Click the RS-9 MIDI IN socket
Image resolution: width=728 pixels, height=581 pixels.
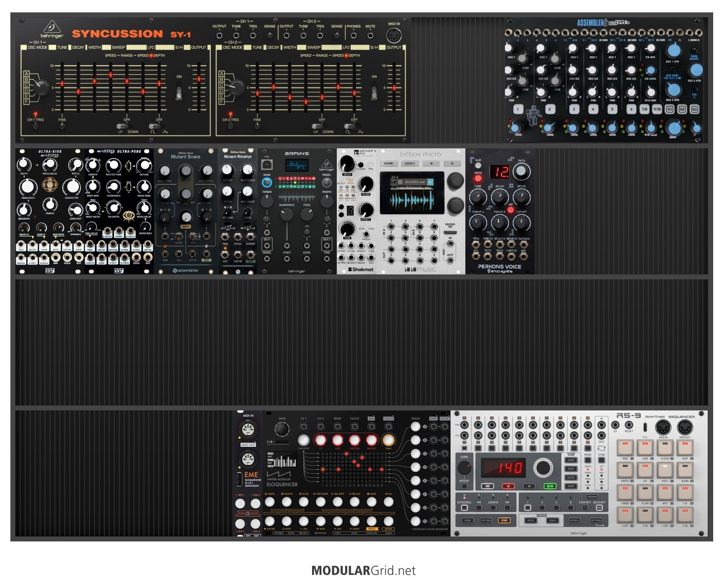pyautogui.click(x=663, y=428)
